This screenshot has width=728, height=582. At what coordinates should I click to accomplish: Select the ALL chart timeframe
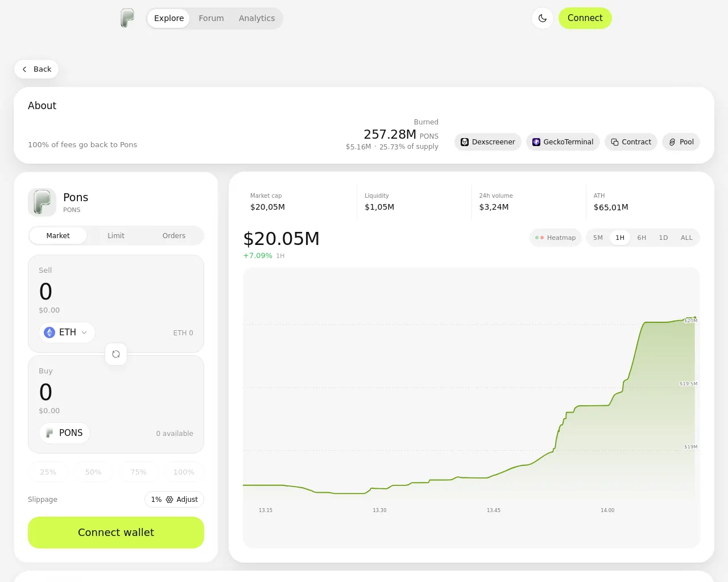(x=686, y=238)
